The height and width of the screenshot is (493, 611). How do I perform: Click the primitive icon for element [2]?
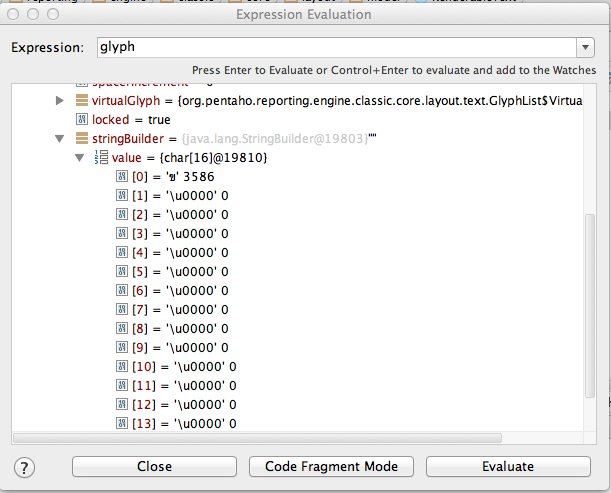click(122, 214)
